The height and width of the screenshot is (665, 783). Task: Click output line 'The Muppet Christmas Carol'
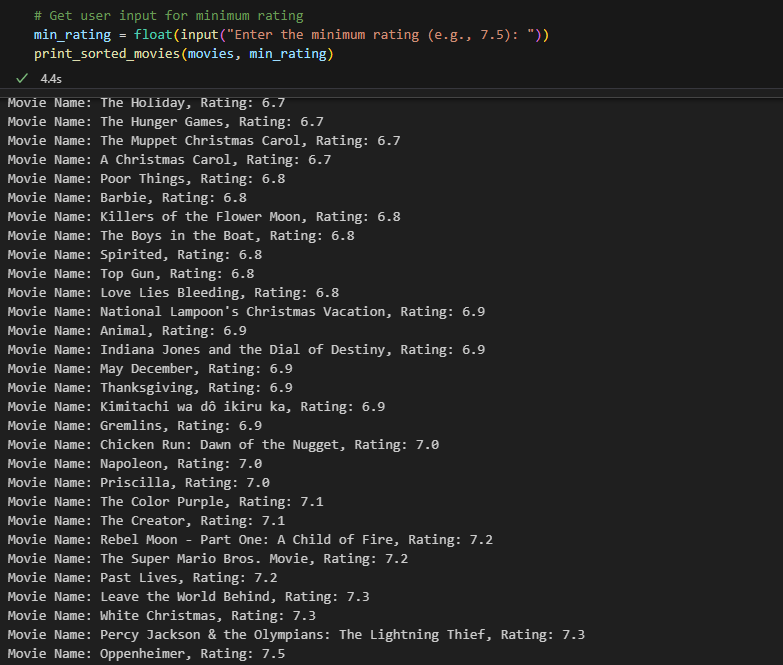tap(204, 141)
